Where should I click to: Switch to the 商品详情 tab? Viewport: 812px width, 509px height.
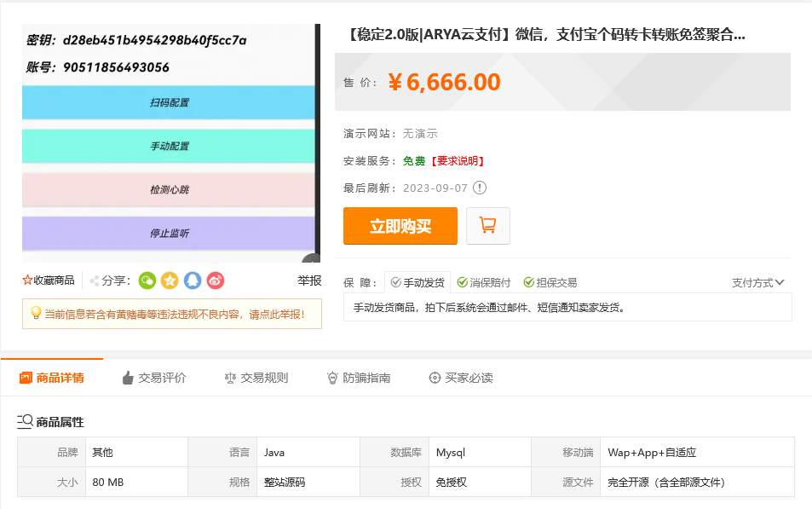52,378
